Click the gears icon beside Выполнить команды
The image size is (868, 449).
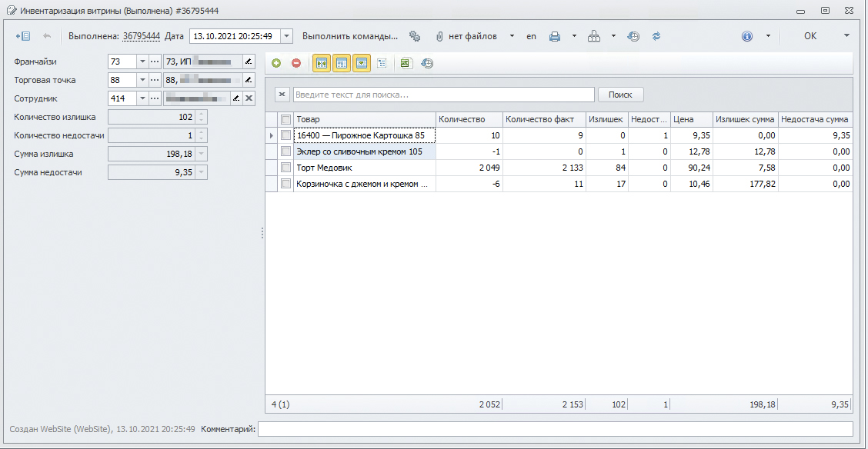[x=416, y=36]
